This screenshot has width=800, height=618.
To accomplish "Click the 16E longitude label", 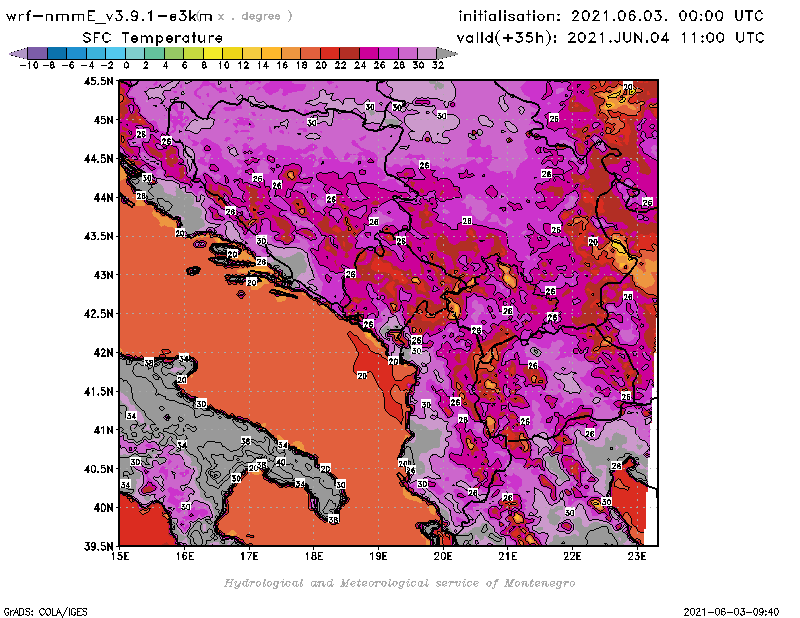I will pos(185,556).
